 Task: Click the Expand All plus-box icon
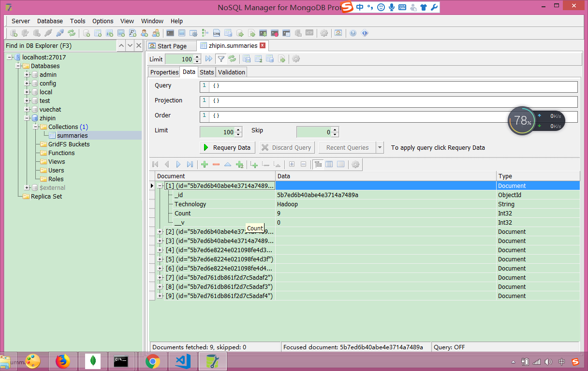(292, 165)
